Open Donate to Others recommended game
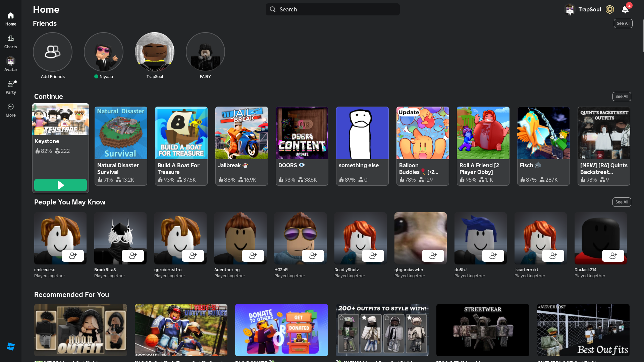This screenshot has height=362, width=644. pyautogui.click(x=281, y=330)
